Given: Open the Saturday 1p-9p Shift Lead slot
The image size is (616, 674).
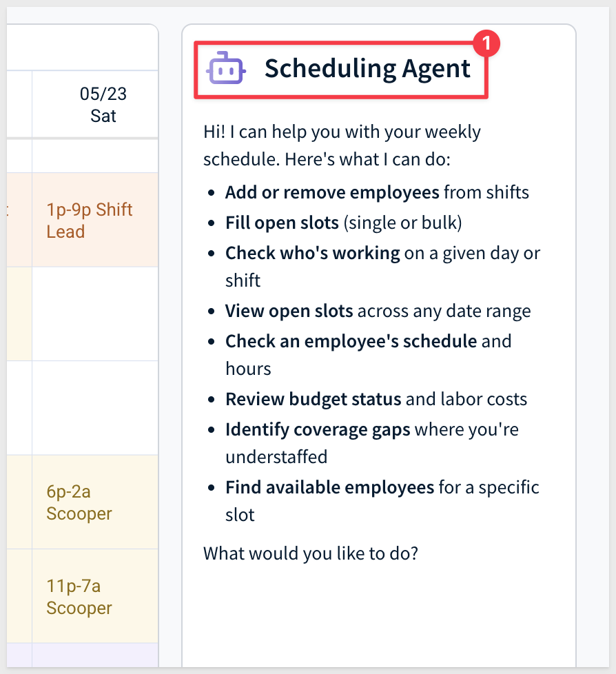Looking at the screenshot, I should tap(95, 220).
